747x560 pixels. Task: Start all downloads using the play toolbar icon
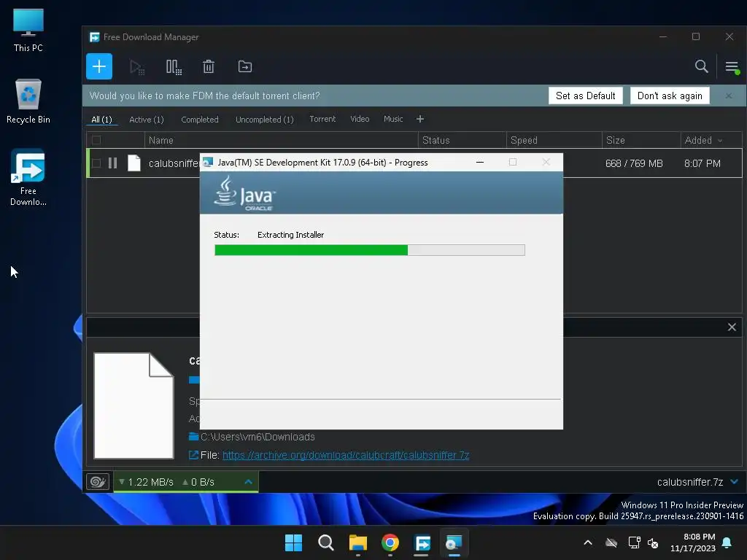[137, 66]
